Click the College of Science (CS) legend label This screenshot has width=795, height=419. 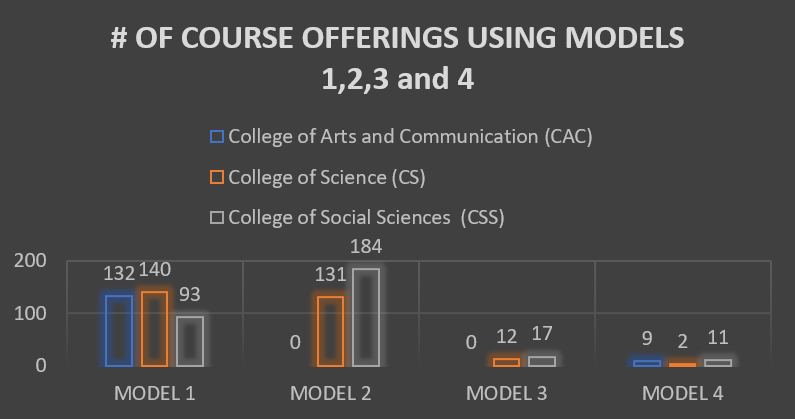point(327,177)
